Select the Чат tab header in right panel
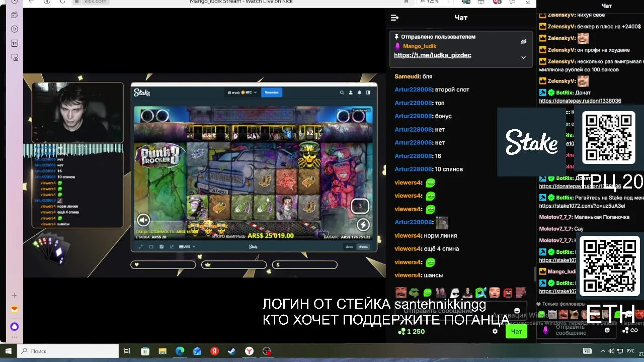The image size is (644, 362). pos(607,6)
